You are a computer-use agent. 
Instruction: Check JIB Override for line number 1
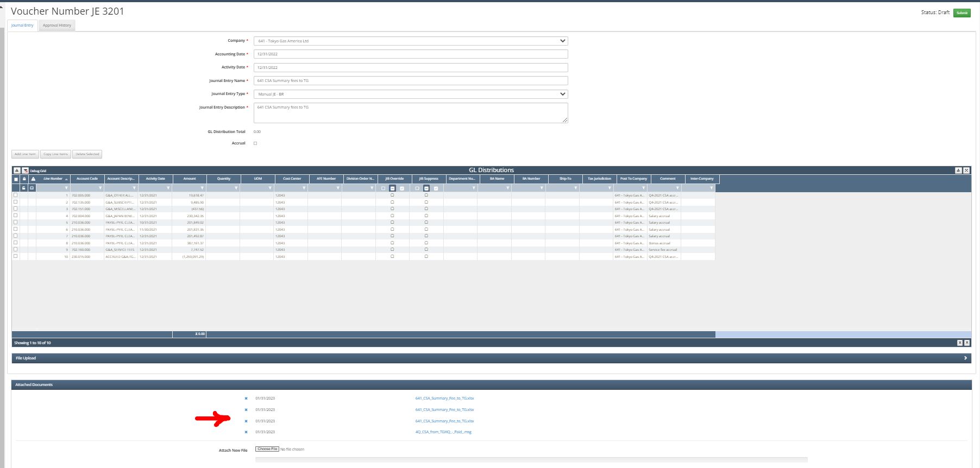pyautogui.click(x=392, y=195)
